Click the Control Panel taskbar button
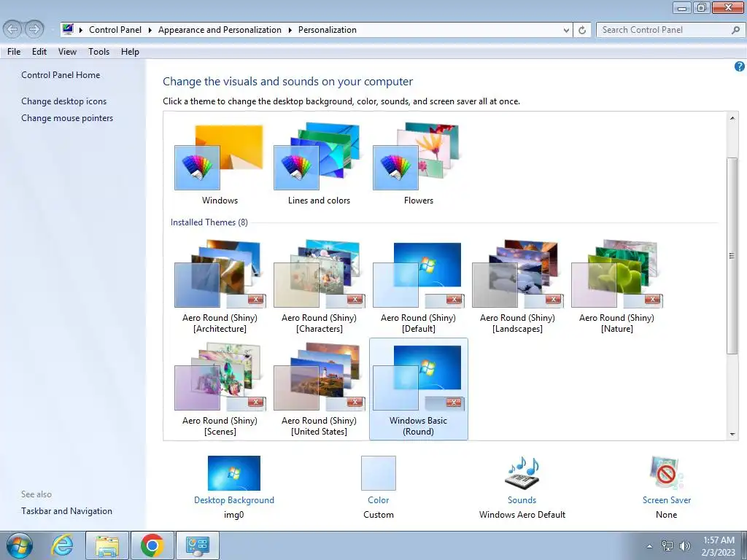 pos(197,545)
